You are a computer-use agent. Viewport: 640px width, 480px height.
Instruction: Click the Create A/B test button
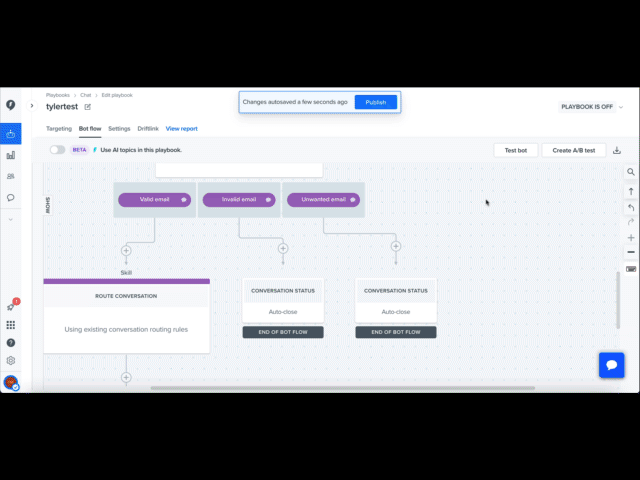pos(573,151)
